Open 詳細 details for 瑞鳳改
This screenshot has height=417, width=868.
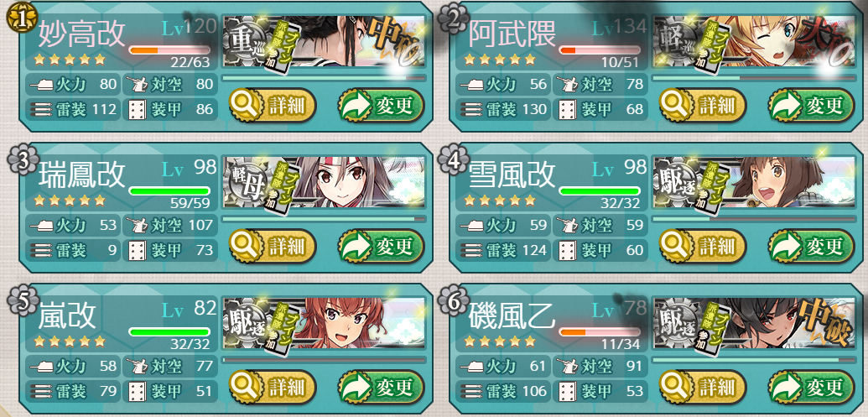[272, 247]
